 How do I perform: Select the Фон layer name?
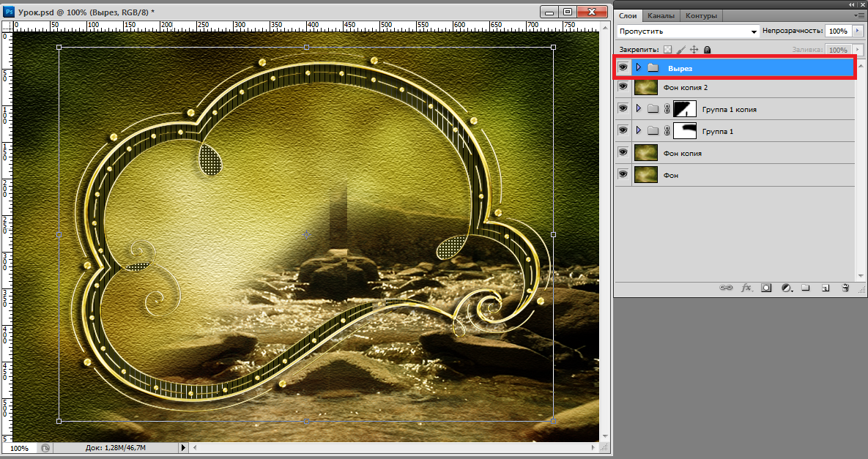(x=670, y=175)
